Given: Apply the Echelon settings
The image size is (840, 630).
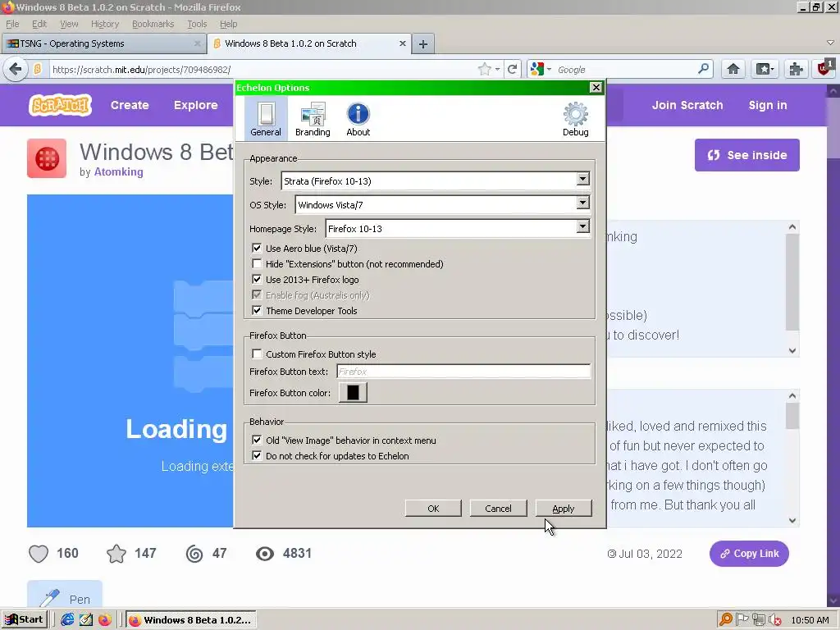Looking at the screenshot, I should click(564, 509).
